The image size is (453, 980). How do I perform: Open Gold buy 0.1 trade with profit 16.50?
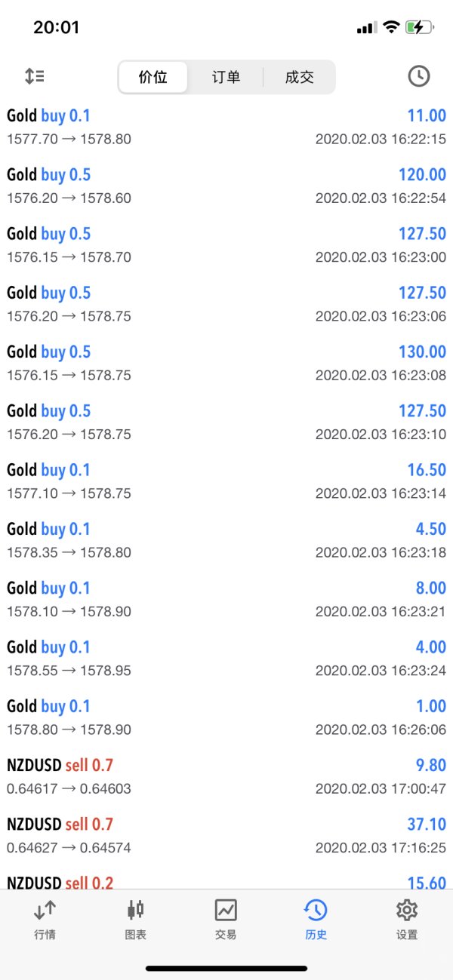pyautogui.click(x=226, y=481)
